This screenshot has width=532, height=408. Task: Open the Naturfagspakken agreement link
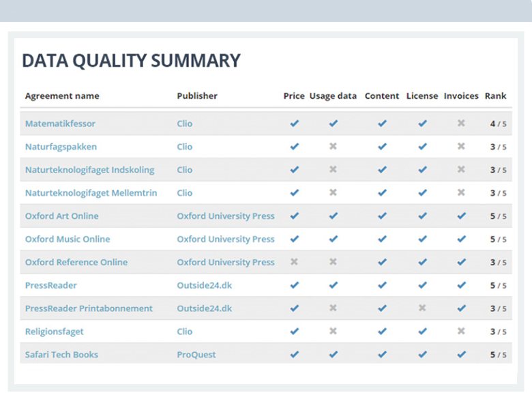[61, 147]
